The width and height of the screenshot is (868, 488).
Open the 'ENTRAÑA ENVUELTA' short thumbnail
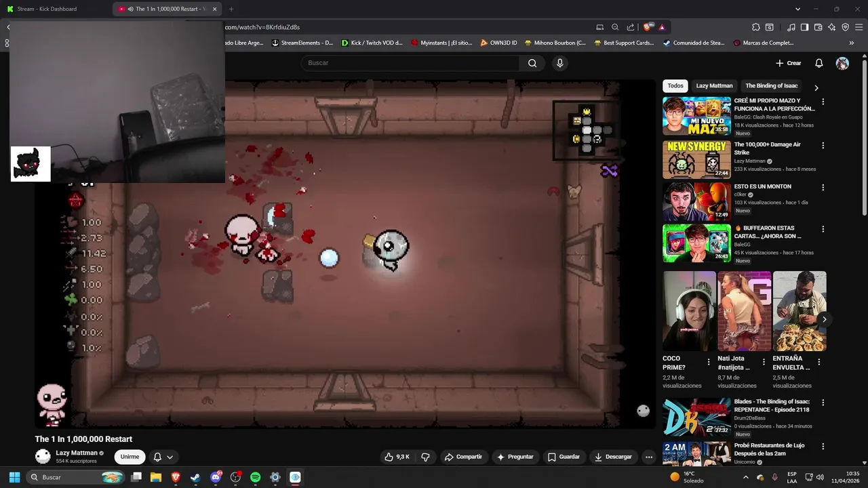click(x=800, y=311)
